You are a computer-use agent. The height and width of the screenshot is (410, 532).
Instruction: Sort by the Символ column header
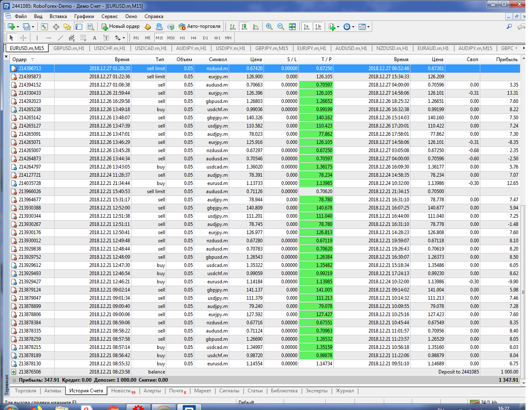(x=212, y=59)
